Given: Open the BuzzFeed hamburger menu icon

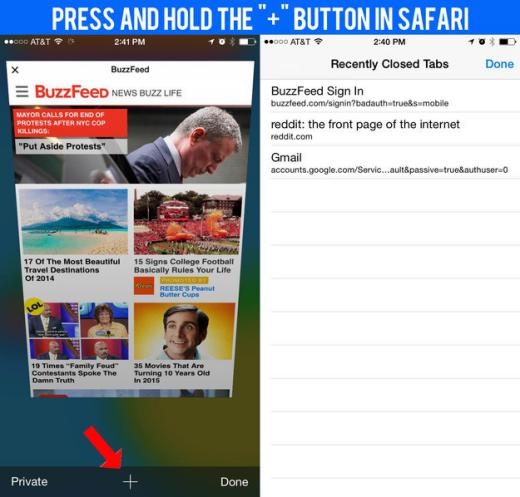Looking at the screenshot, I should tap(22, 91).
